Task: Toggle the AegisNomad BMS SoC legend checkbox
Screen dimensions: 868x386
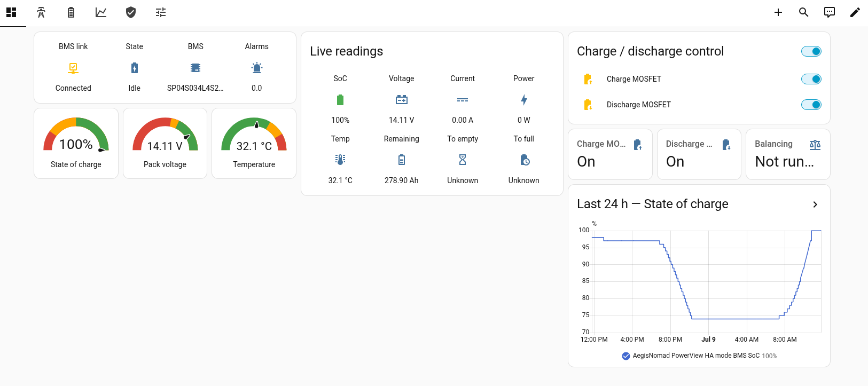Action: 626,356
